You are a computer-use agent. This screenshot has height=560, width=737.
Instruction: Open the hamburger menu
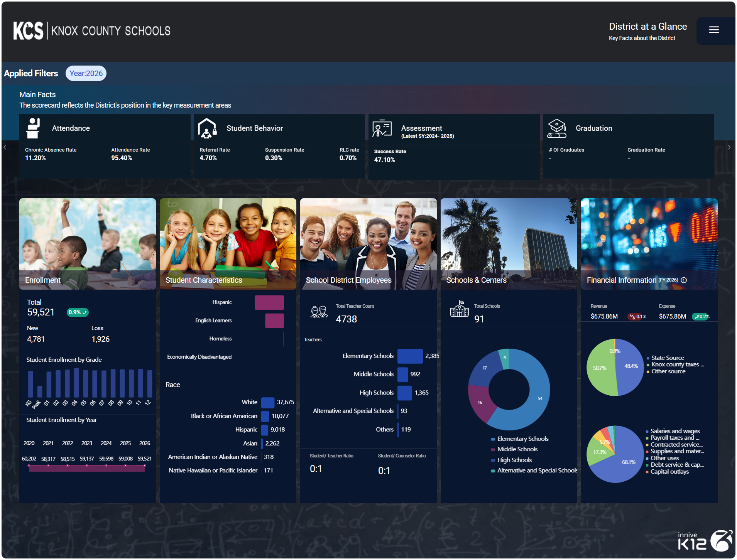pyautogui.click(x=713, y=30)
